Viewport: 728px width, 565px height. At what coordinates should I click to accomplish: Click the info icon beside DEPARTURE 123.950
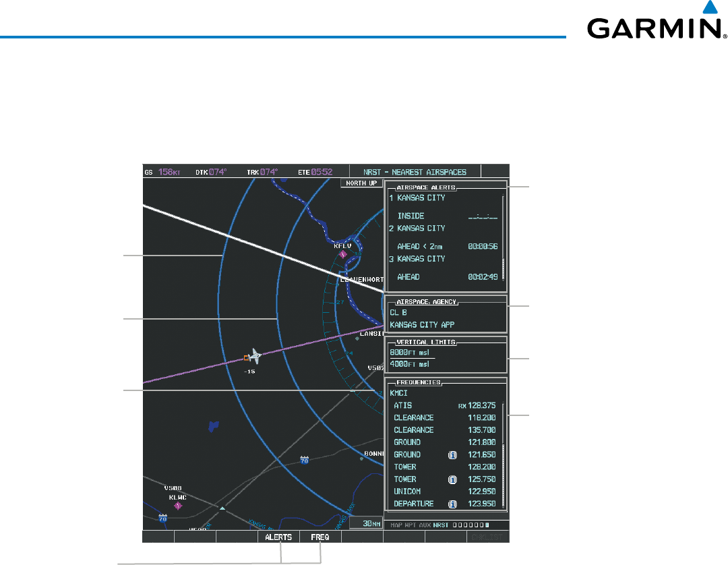452,504
